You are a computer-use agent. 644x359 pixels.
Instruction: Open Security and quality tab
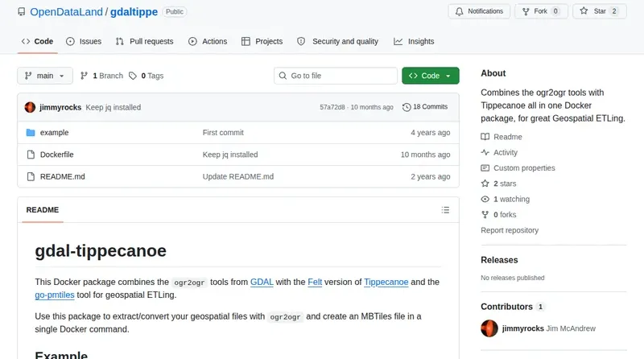pos(337,42)
